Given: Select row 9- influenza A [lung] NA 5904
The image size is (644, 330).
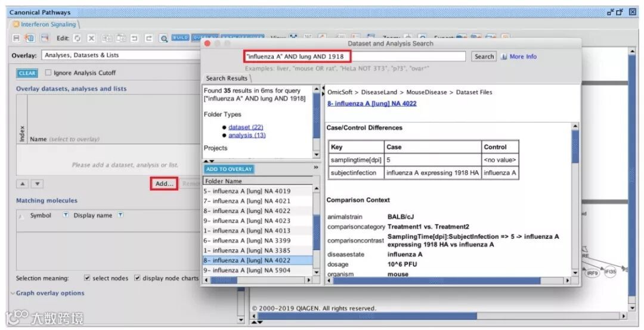Looking at the screenshot, I should coord(258,270).
